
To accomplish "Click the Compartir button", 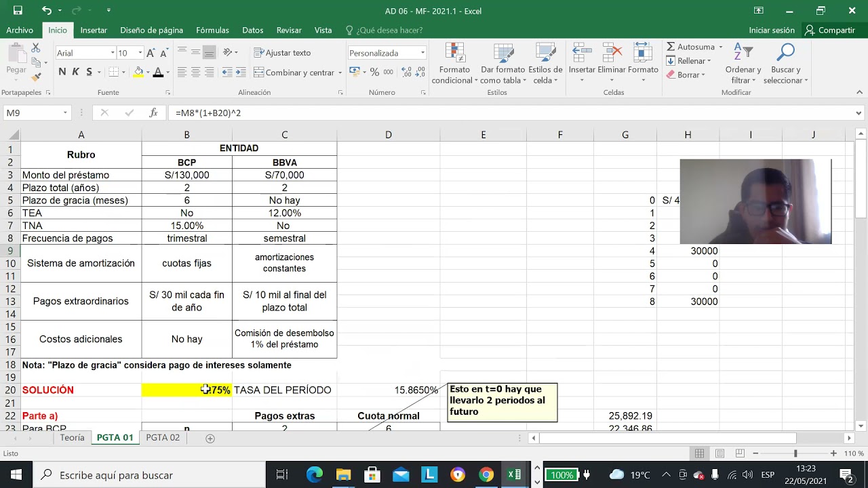I will click(829, 30).
